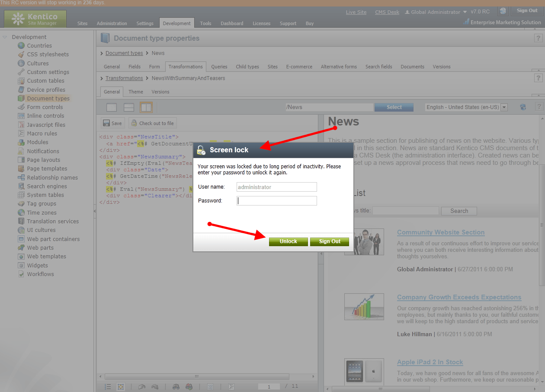Open the Tools main menu tab
Image resolution: width=545 pixels, height=392 pixels.
(206, 23)
